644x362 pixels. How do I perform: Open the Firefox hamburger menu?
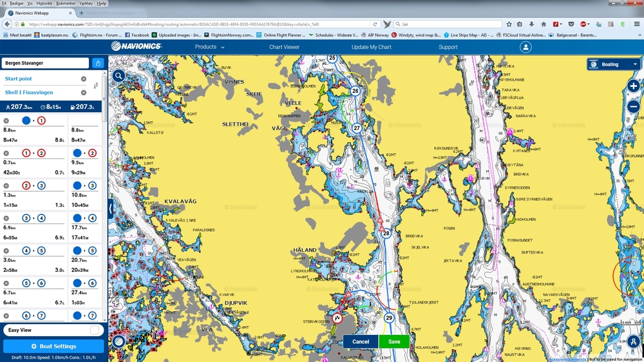click(x=637, y=24)
